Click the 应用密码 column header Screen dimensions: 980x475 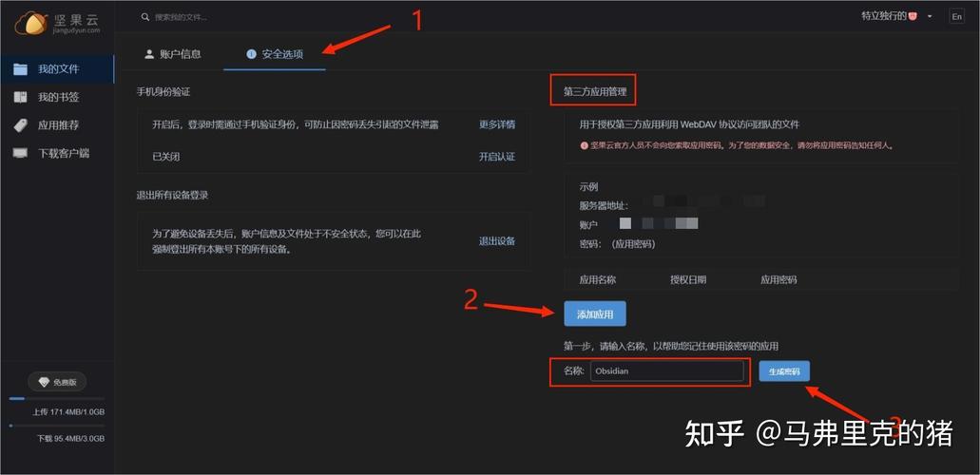(778, 280)
